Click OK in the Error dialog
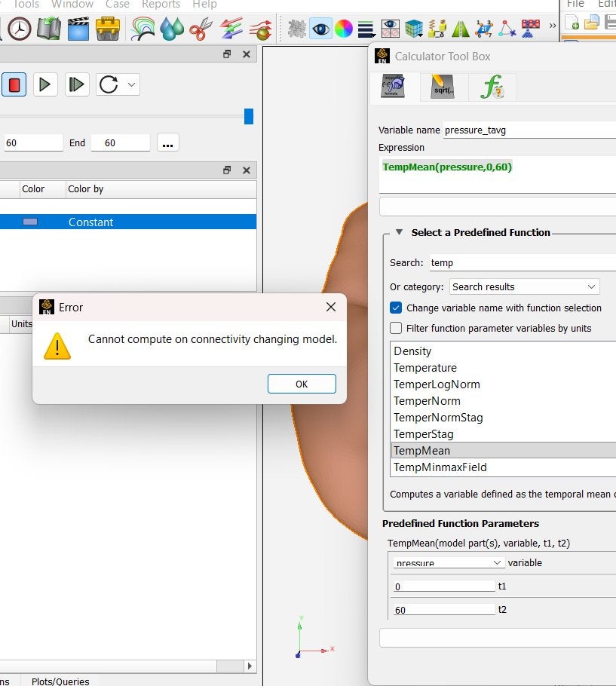Screen dimensions: 616x686 302,384
